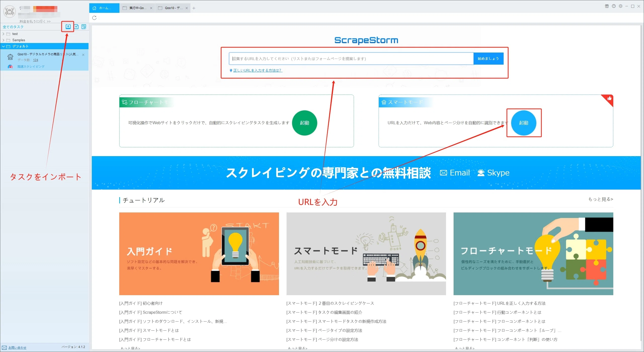This screenshot has width=644, height=352.
Task: Open [スマートモード] ページ分けの設定方法 article
Action: pos(322,339)
